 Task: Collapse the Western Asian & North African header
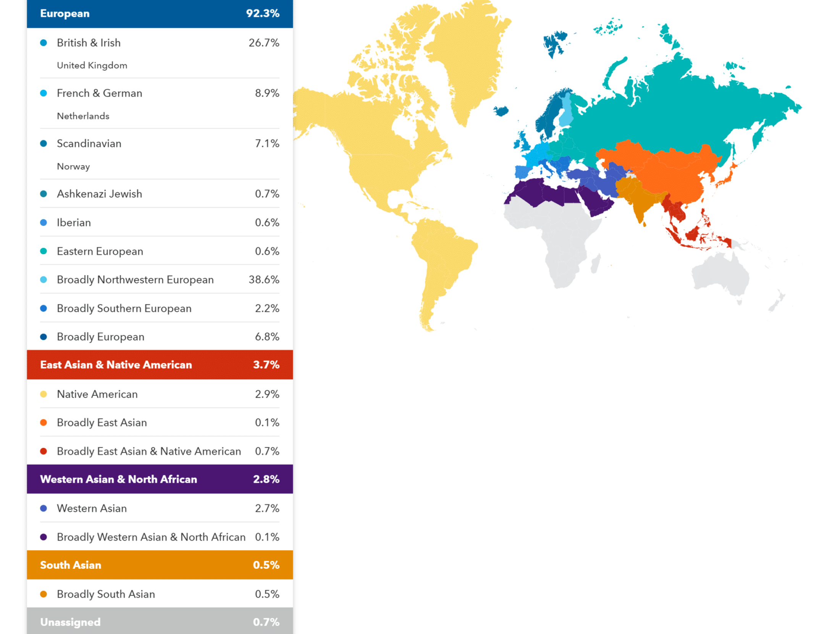[160, 479]
